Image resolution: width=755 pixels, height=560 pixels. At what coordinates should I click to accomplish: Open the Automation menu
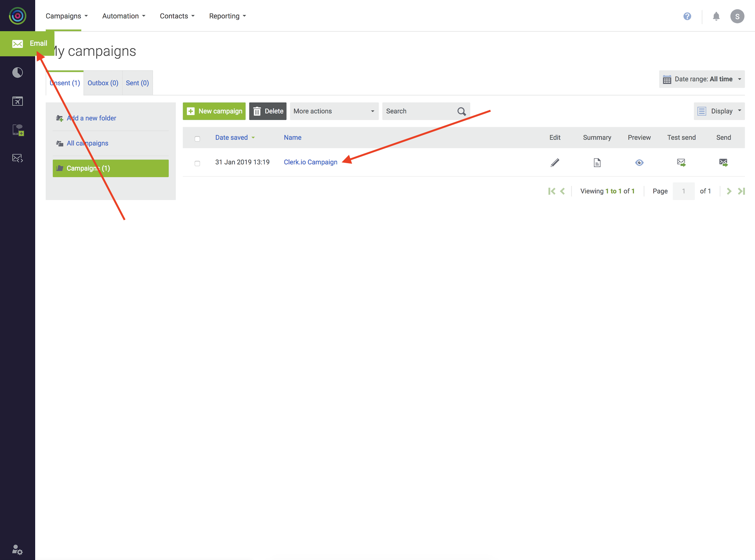(123, 16)
